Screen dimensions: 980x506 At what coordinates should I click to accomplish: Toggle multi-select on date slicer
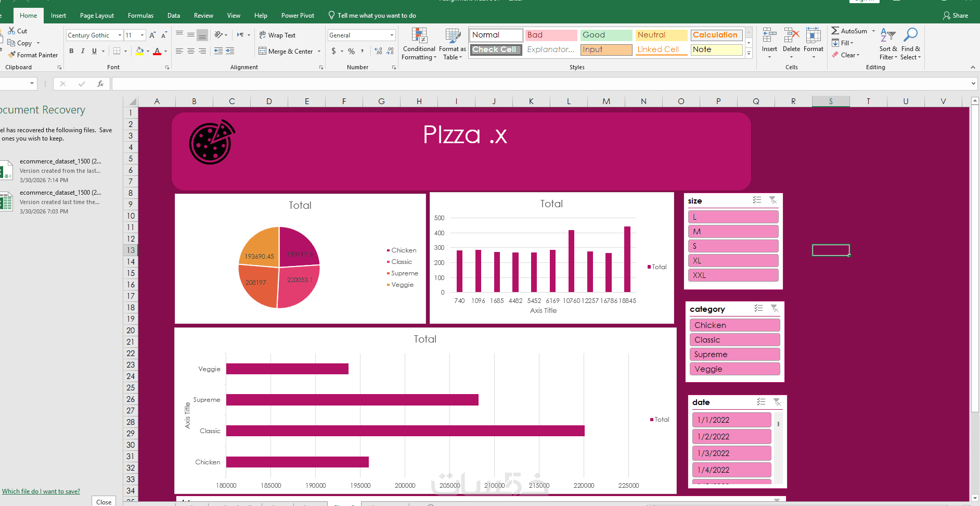[761, 402]
